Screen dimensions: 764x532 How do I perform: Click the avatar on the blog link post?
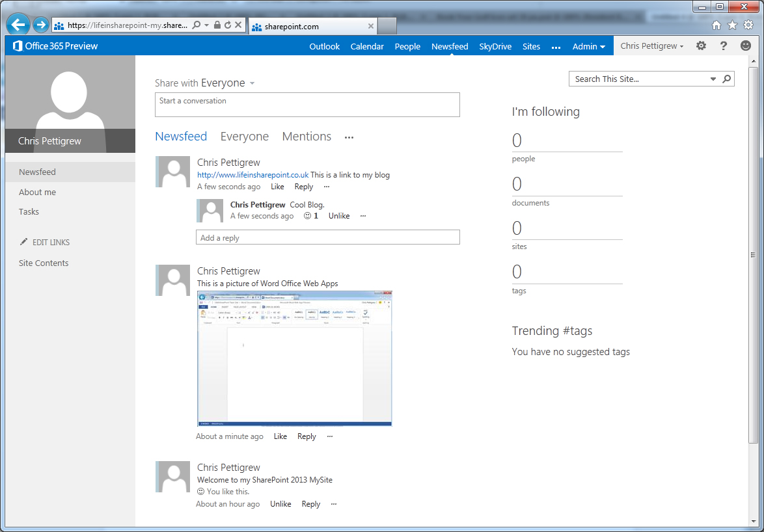[x=172, y=172]
